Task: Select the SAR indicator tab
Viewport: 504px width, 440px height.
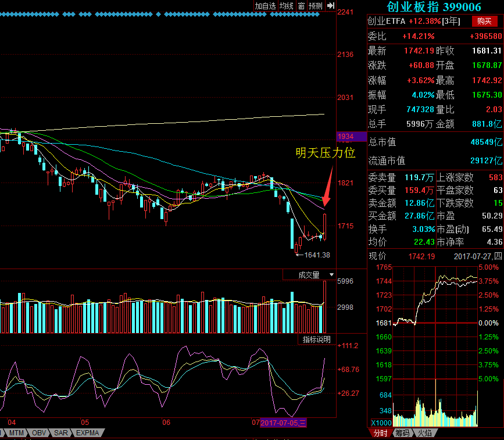Action: [x=61, y=432]
